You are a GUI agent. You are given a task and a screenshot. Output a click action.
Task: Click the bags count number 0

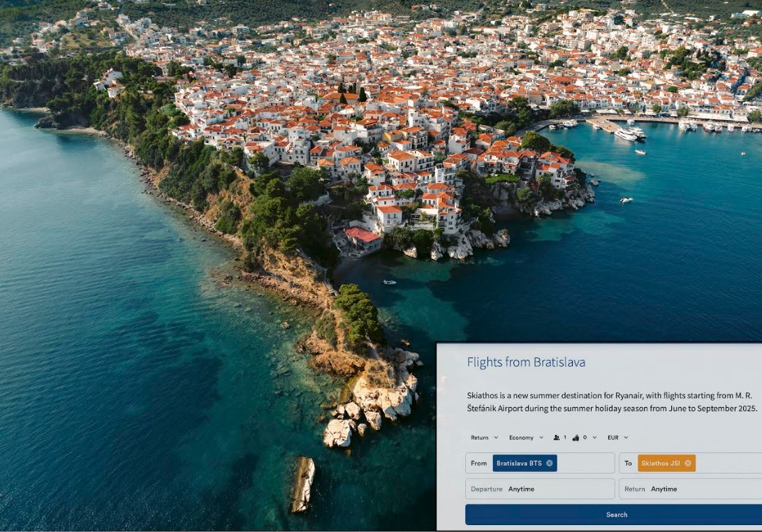pos(585,438)
